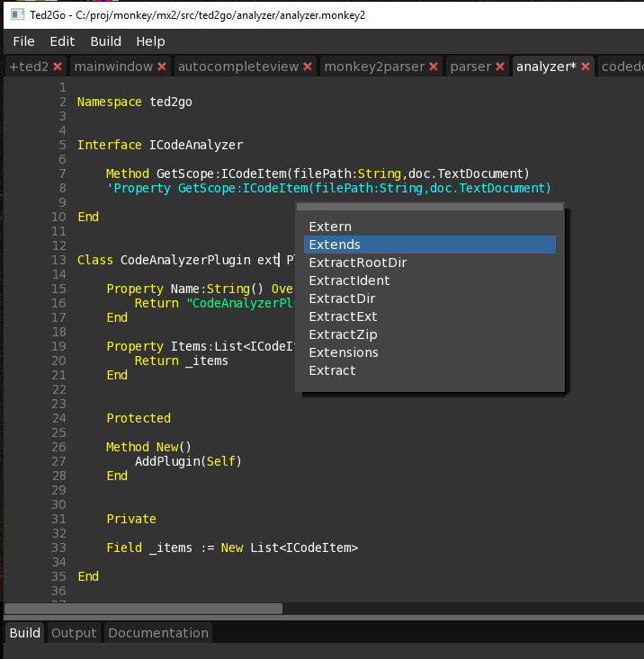Click the Ted2Go app icon in title bar
644x659 pixels.
(17, 15)
